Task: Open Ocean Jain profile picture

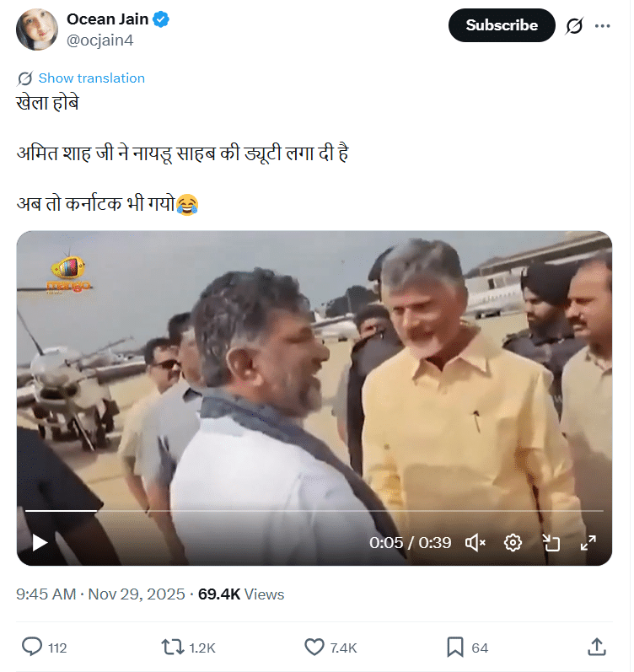Action: pos(37,30)
